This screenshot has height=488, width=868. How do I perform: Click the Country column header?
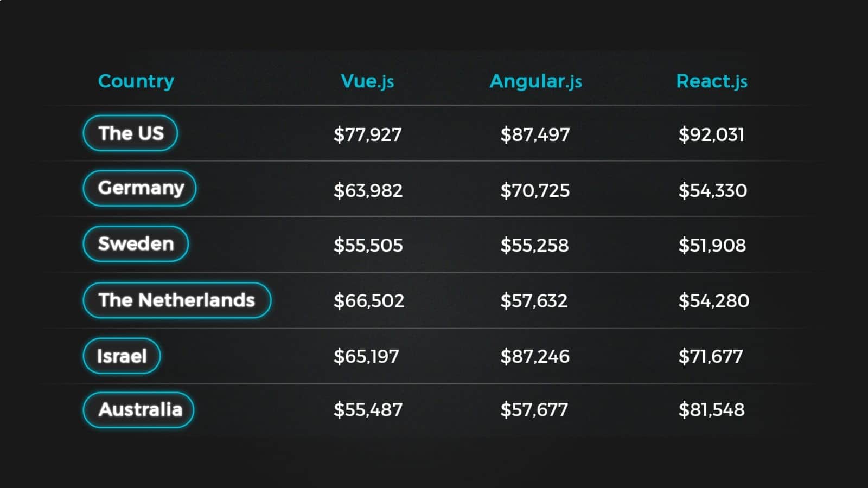136,81
